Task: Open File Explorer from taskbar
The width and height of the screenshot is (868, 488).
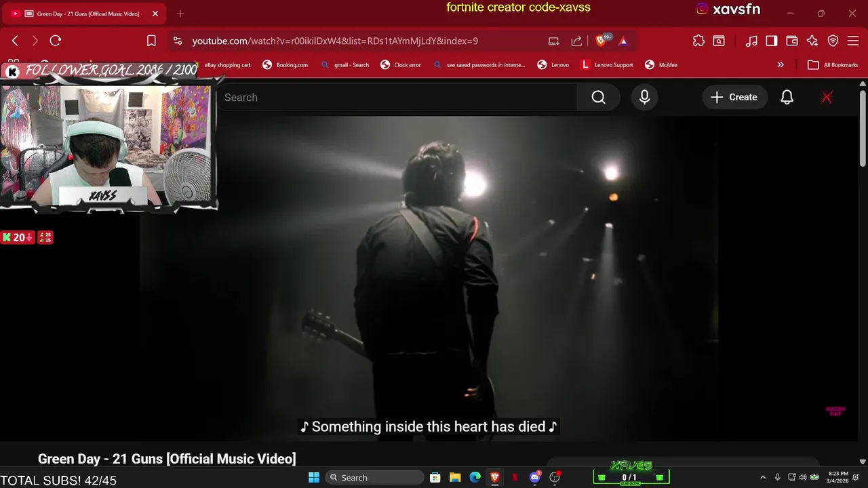Action: coord(455,477)
